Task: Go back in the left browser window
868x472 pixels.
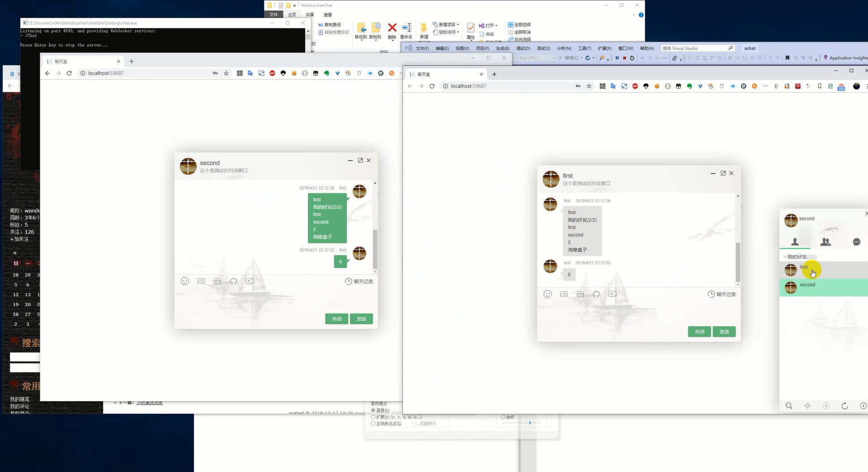Action: [x=47, y=73]
